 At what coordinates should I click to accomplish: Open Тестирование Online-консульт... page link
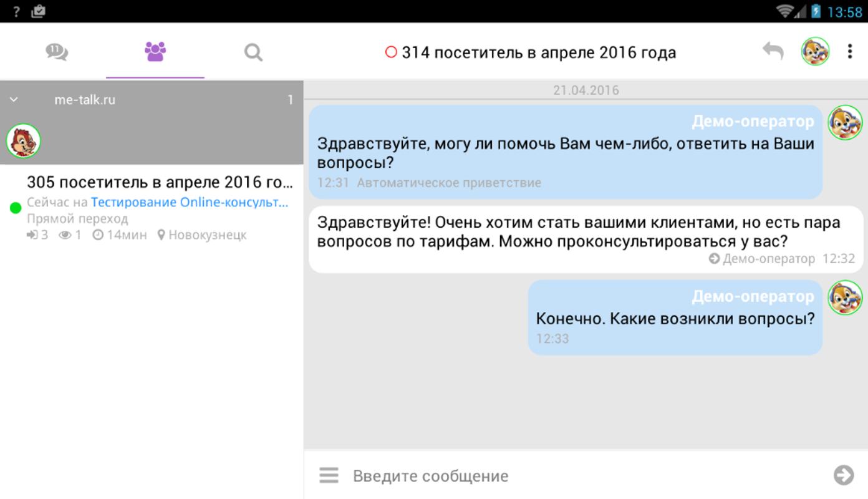pyautogui.click(x=190, y=202)
